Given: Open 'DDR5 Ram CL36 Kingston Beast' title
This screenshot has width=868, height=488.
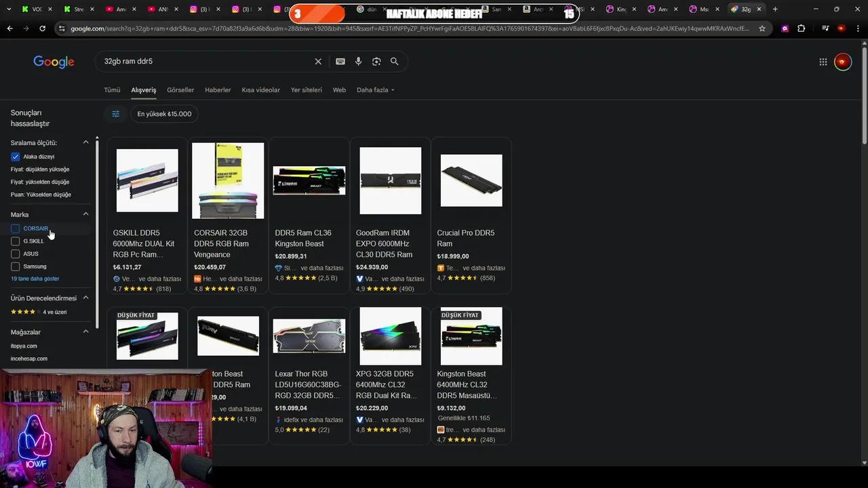Looking at the screenshot, I should click(x=303, y=239).
